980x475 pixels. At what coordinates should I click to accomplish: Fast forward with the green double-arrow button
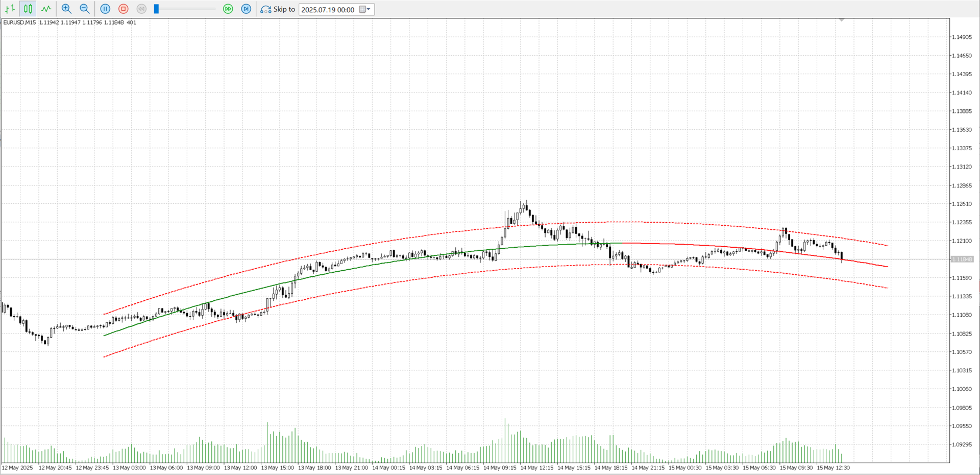tap(228, 9)
